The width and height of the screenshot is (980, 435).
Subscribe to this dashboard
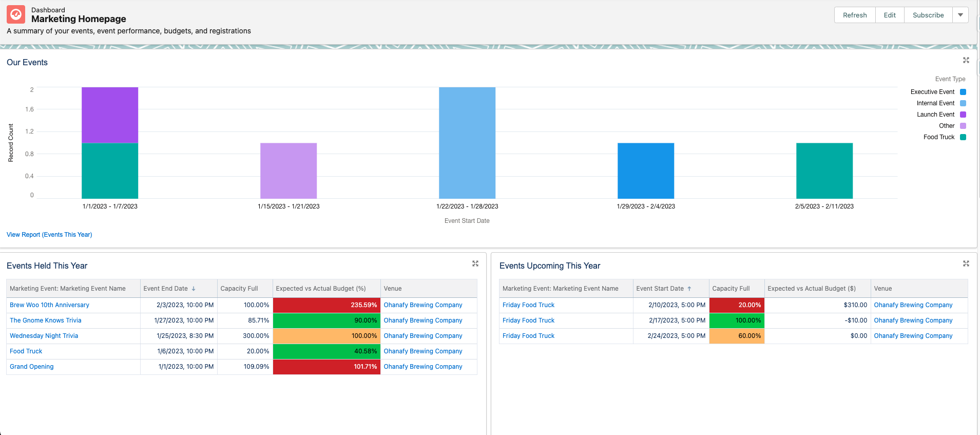point(928,15)
